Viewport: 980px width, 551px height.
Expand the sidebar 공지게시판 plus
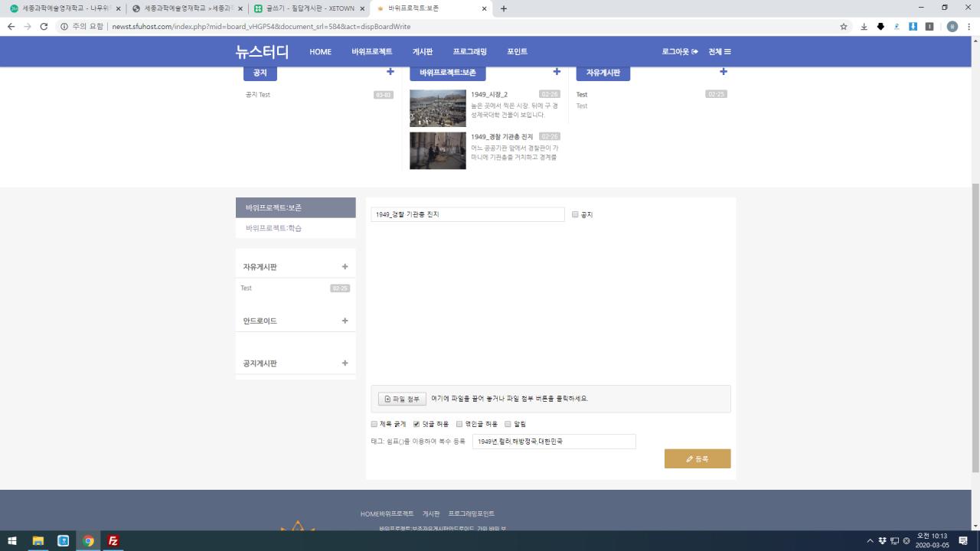pyautogui.click(x=345, y=363)
